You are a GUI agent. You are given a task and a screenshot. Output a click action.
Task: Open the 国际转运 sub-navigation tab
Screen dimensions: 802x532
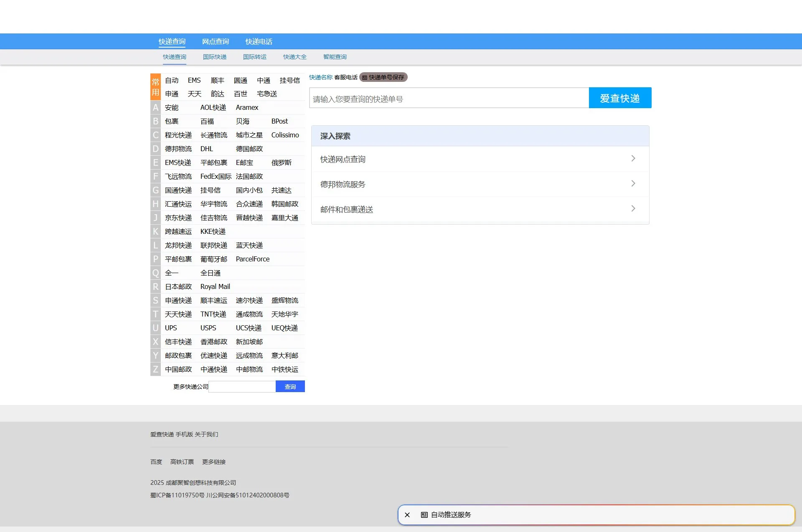(x=255, y=57)
